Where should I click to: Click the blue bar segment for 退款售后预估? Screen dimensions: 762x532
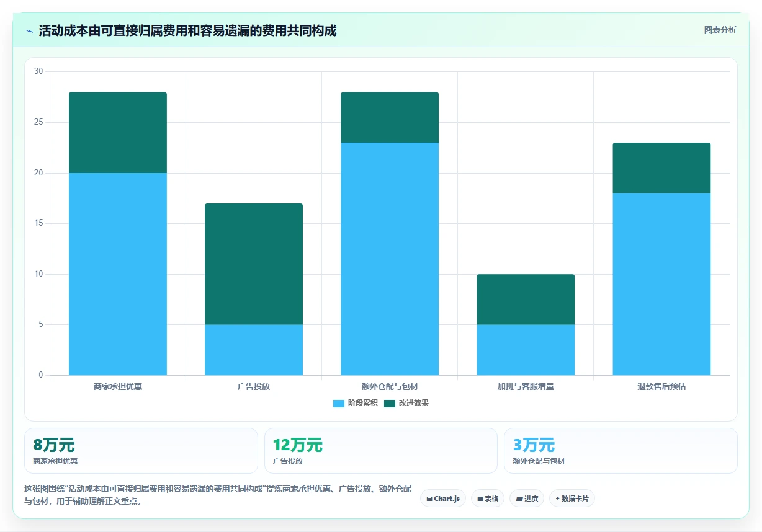tap(661, 284)
